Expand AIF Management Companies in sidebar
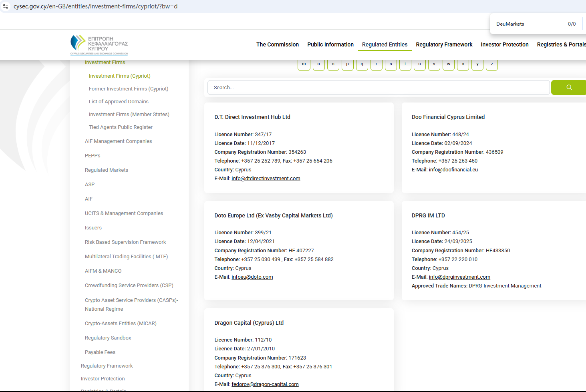This screenshot has width=586, height=392. click(x=118, y=141)
